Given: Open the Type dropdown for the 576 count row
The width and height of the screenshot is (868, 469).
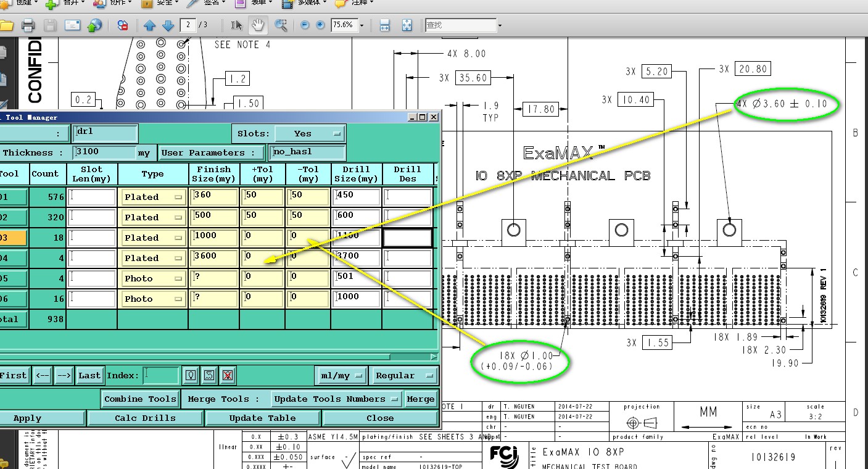Looking at the screenshot, I should coord(153,197).
